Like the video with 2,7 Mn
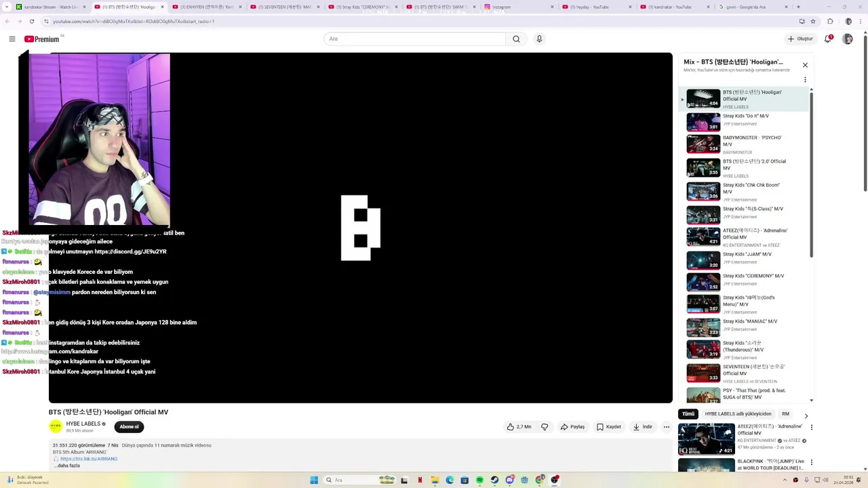The width and height of the screenshot is (868, 488). (519, 427)
